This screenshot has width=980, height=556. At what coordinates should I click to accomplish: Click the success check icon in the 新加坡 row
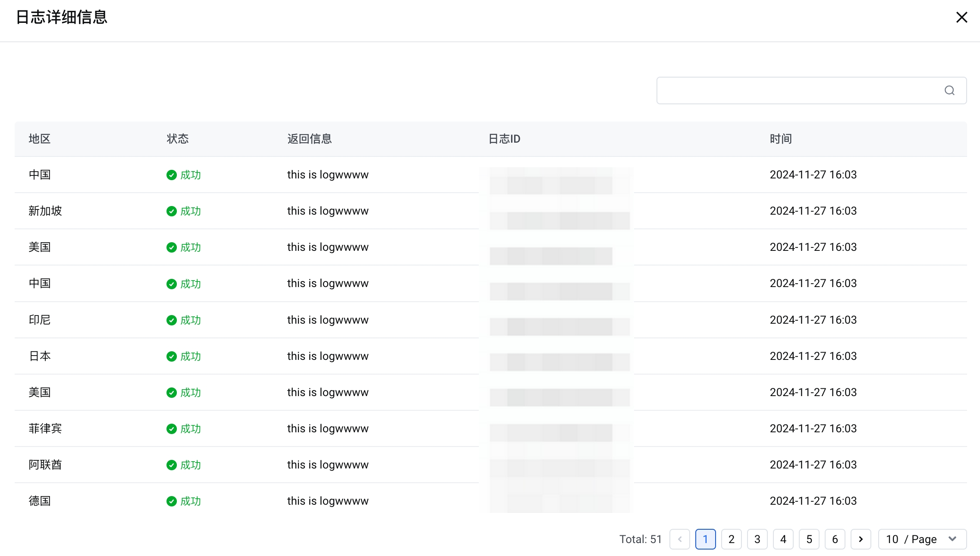coord(171,211)
